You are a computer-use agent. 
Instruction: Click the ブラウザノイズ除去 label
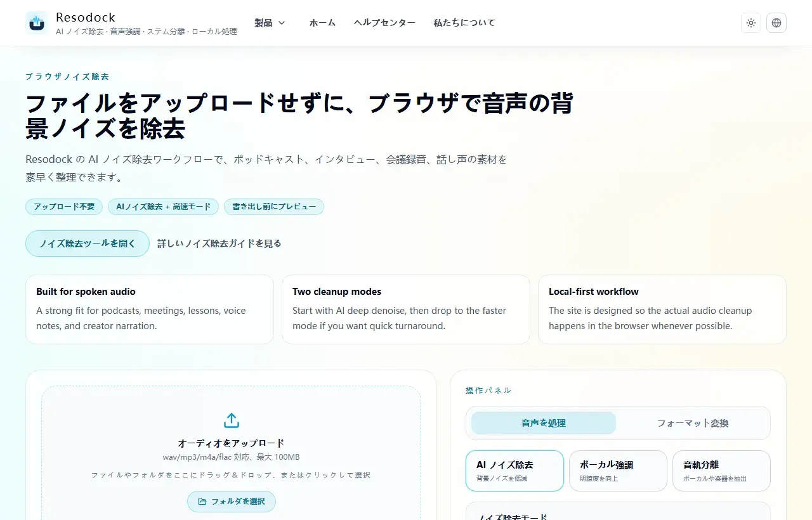[67, 77]
